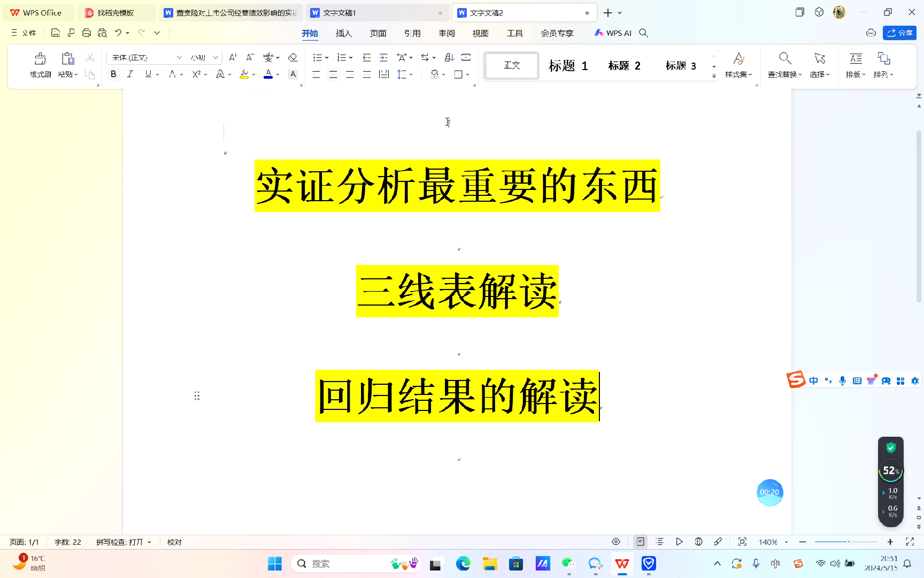Toggle bold formatting on selected text
The image size is (924, 578).
(x=113, y=74)
